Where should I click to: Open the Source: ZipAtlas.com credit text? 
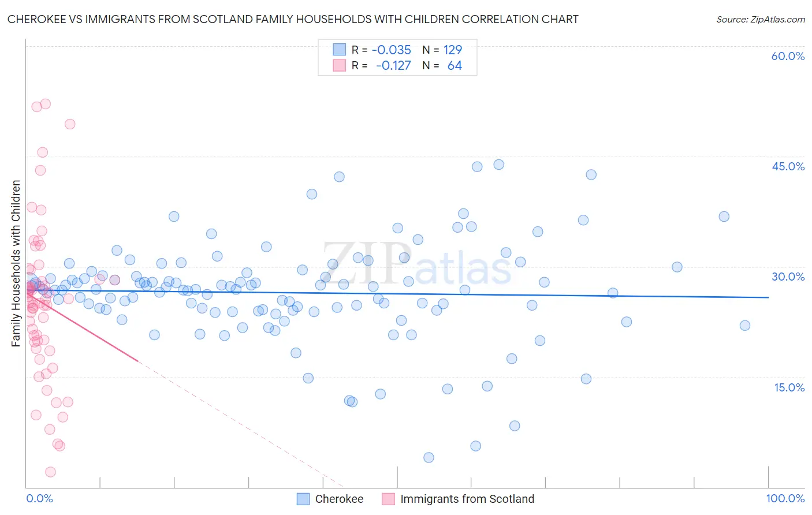coord(760,19)
